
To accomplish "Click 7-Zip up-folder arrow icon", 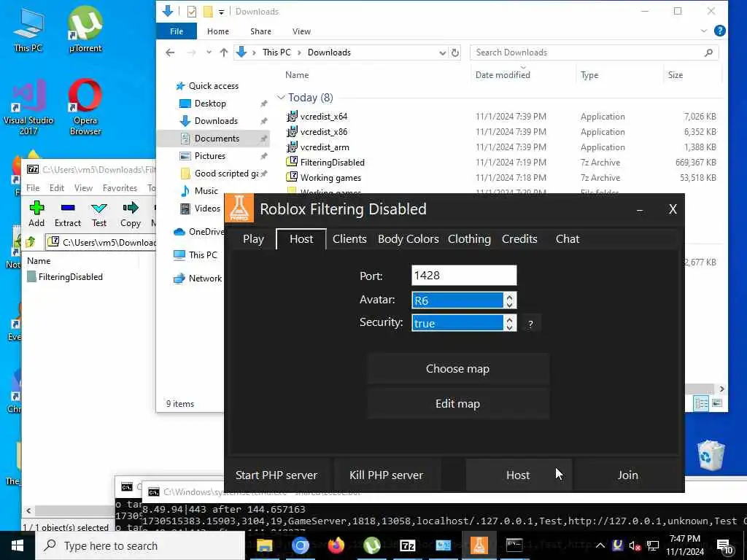I will tap(31, 242).
